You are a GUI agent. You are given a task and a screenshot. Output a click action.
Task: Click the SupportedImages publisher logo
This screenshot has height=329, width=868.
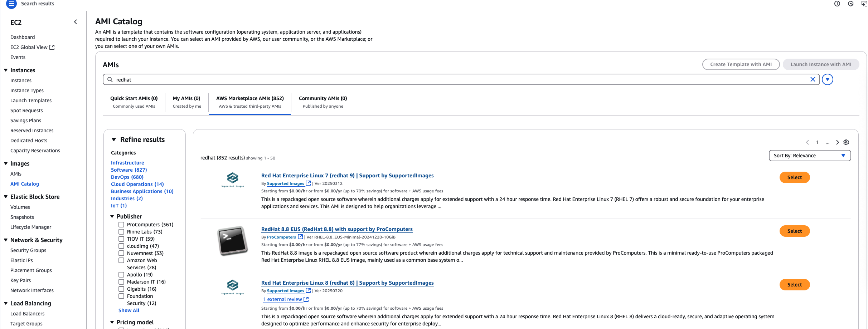pos(232,178)
